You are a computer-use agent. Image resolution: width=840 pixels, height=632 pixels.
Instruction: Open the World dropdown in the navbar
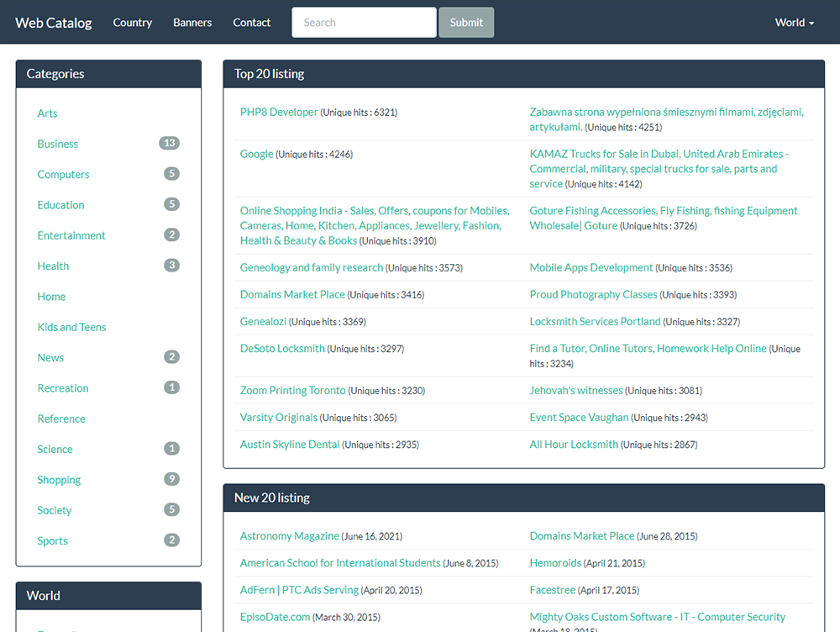coord(793,22)
